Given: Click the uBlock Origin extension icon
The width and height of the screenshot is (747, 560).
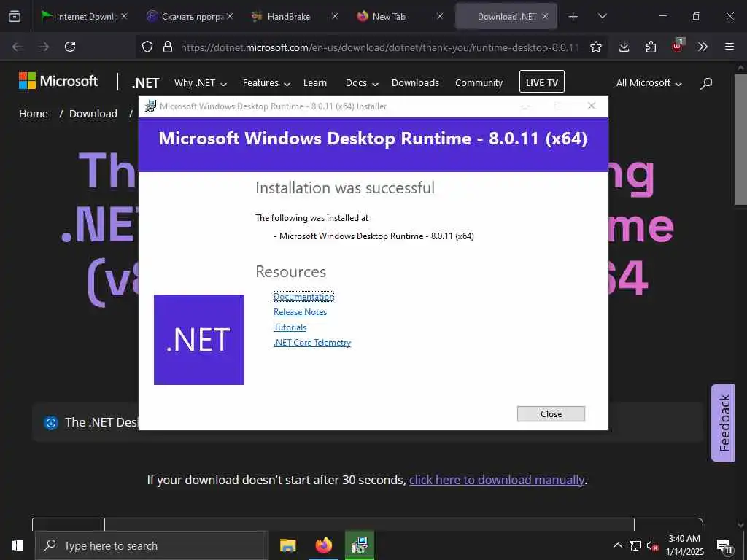Looking at the screenshot, I should pyautogui.click(x=677, y=46).
